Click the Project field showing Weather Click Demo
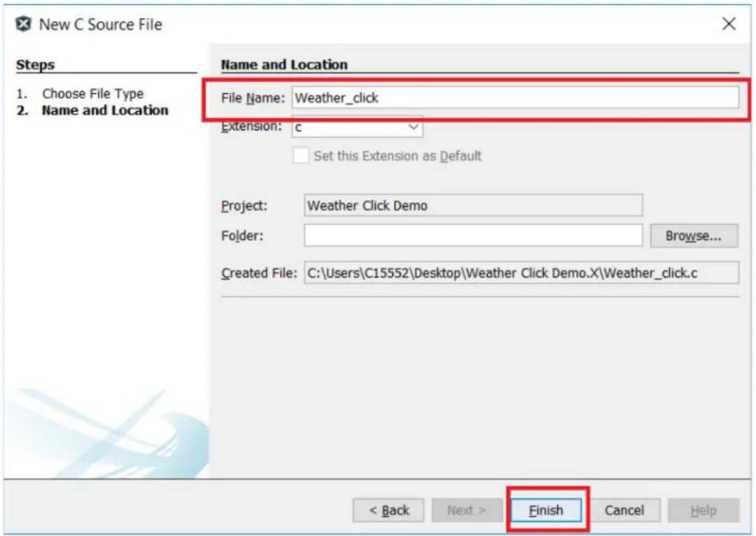 click(x=473, y=205)
